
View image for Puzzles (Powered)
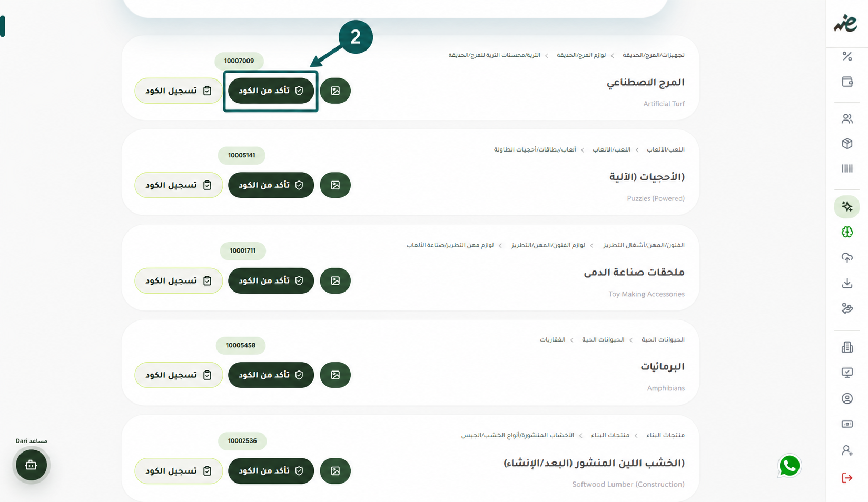point(335,185)
